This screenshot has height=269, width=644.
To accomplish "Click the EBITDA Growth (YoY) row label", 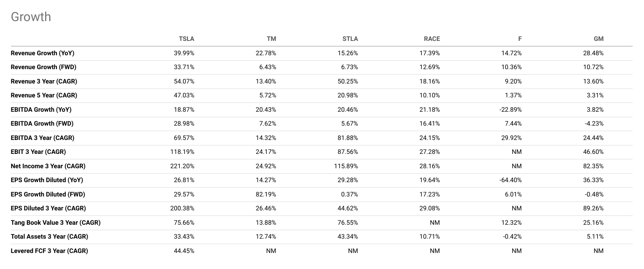I will pos(41,110).
